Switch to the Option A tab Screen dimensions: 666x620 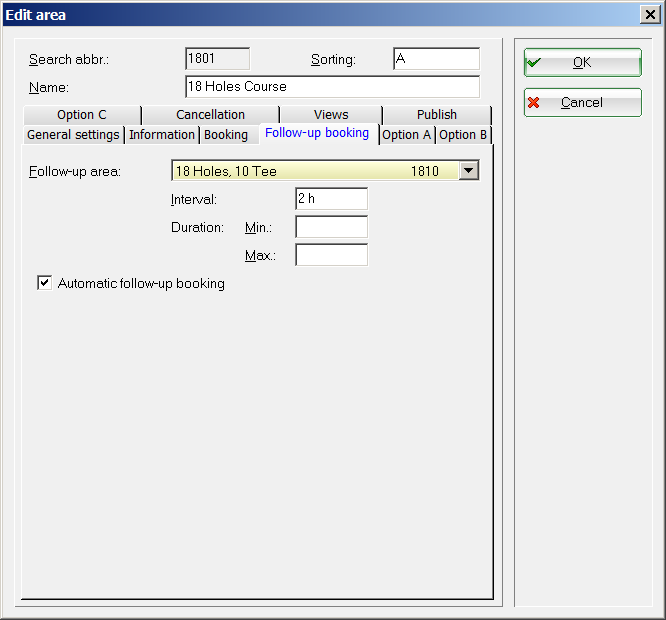tap(407, 135)
